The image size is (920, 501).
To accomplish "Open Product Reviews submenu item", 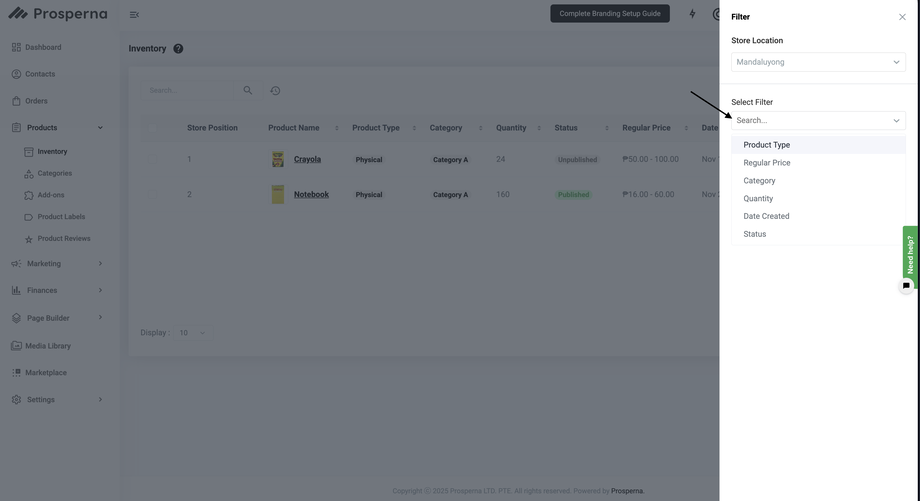I will (58, 239).
